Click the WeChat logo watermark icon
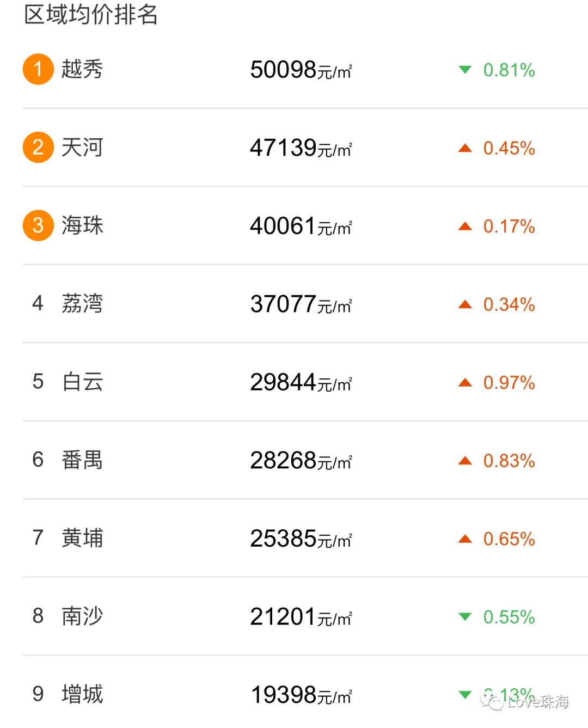The width and height of the screenshot is (588, 728). pyautogui.click(x=492, y=701)
